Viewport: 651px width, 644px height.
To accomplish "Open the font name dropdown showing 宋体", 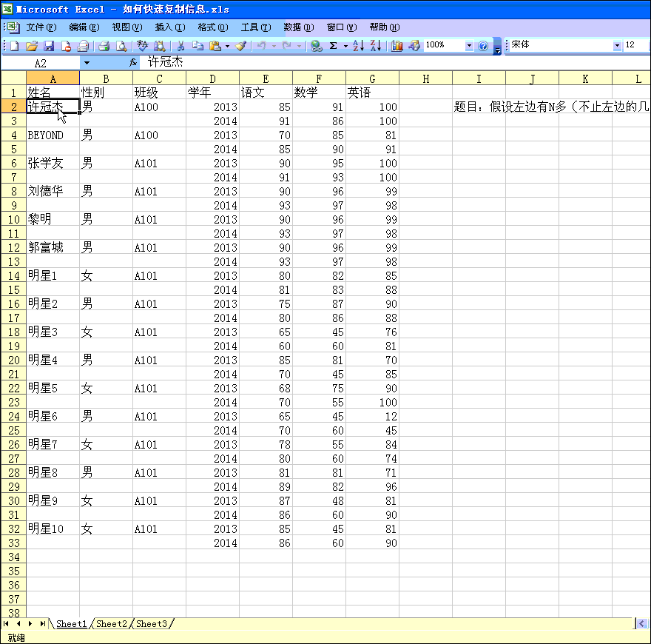I will coord(618,46).
